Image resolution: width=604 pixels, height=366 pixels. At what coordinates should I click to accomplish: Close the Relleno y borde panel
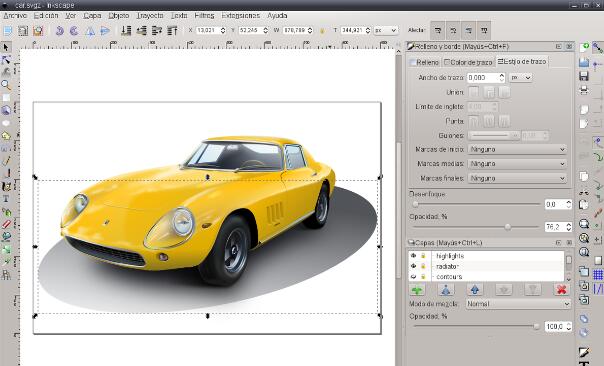click(569, 46)
